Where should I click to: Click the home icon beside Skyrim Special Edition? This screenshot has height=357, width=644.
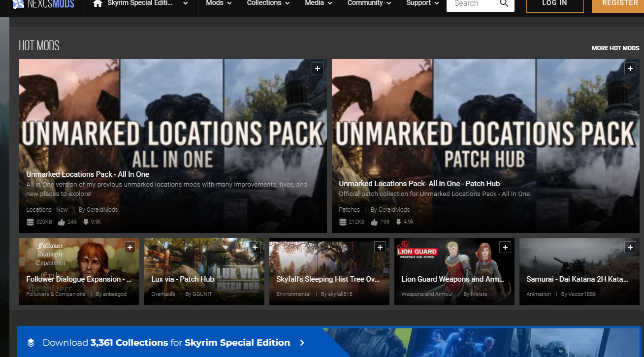tap(97, 4)
